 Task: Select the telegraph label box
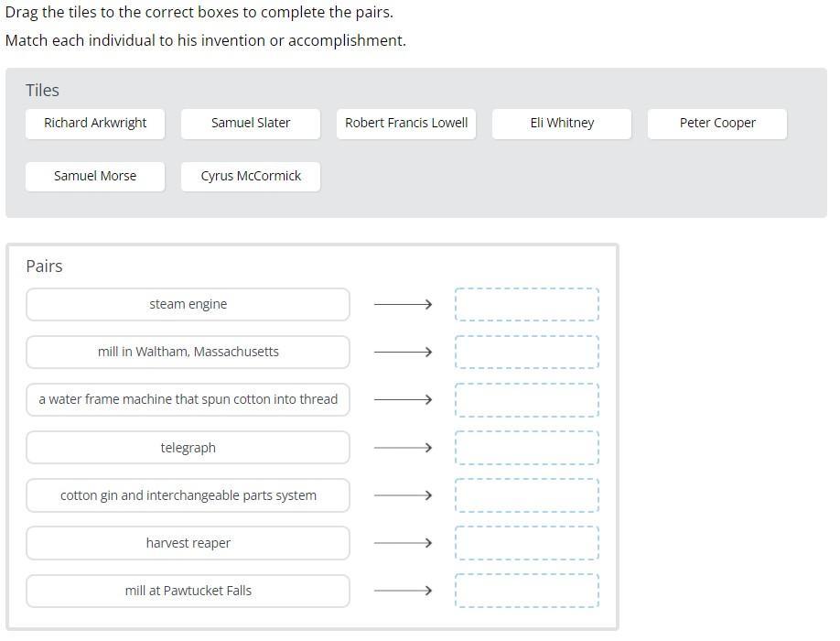pyautogui.click(x=188, y=448)
